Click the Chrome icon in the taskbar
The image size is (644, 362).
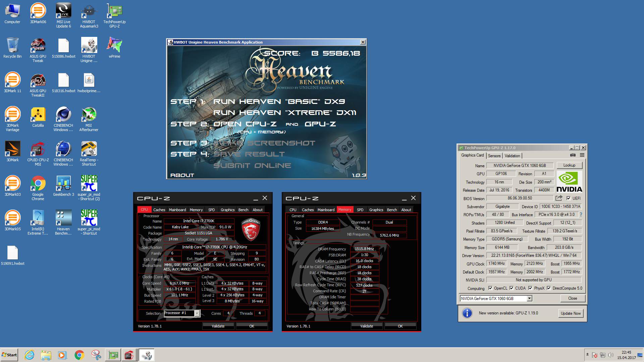click(x=79, y=355)
